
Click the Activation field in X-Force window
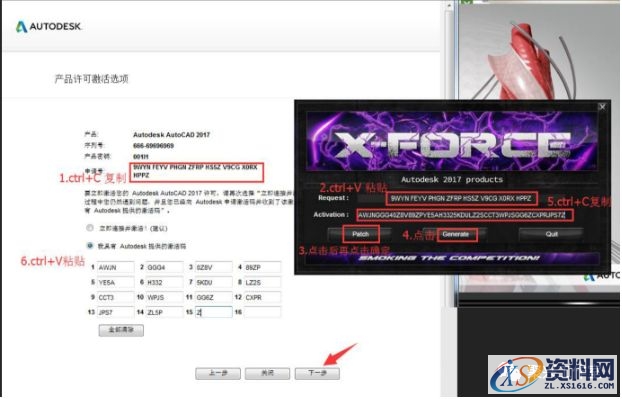coord(465,215)
